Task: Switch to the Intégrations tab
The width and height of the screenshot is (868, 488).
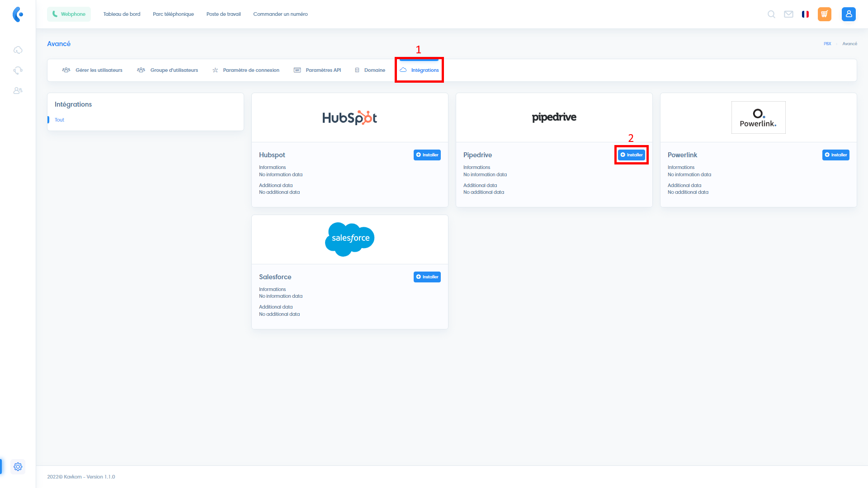Action: point(419,70)
